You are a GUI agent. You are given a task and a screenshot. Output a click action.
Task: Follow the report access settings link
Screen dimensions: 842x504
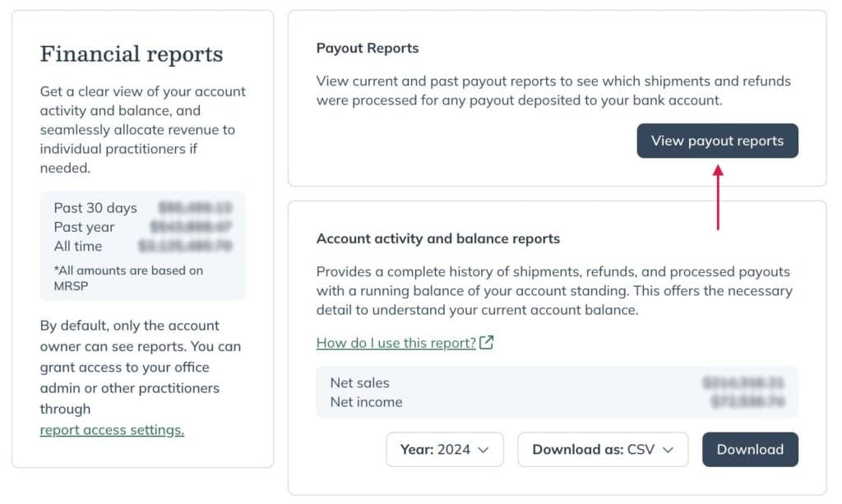pos(112,430)
